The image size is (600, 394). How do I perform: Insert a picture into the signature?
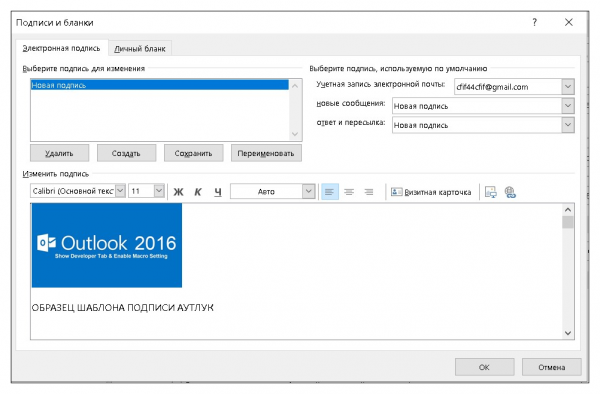pos(491,192)
